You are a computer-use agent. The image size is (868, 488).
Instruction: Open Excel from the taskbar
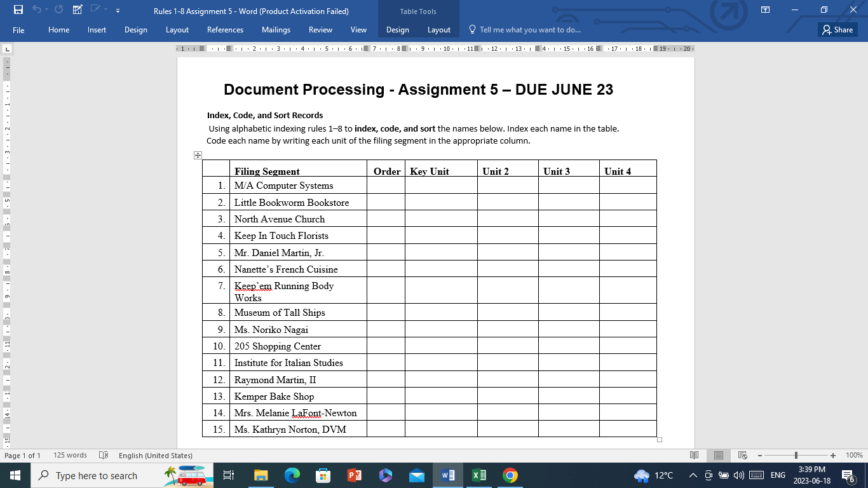478,475
